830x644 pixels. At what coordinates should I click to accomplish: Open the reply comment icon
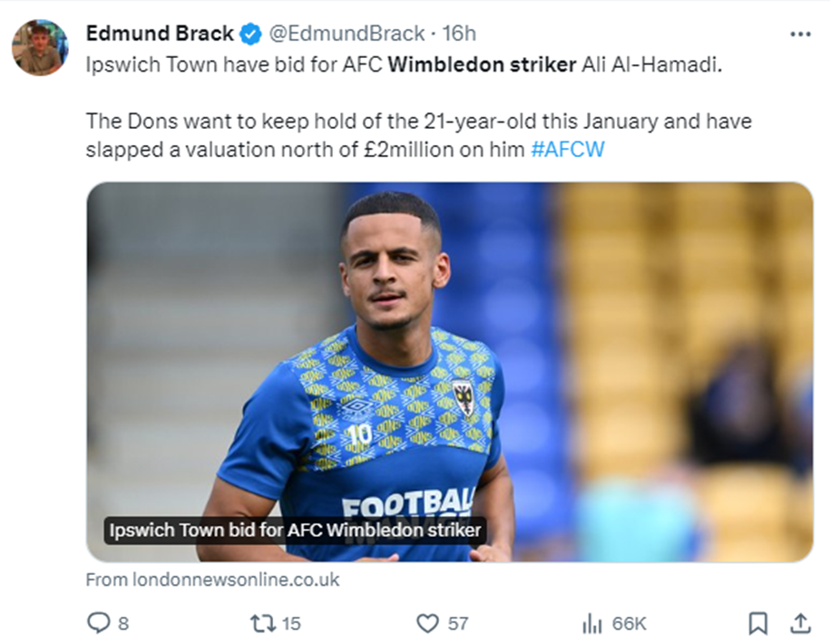pyautogui.click(x=99, y=623)
